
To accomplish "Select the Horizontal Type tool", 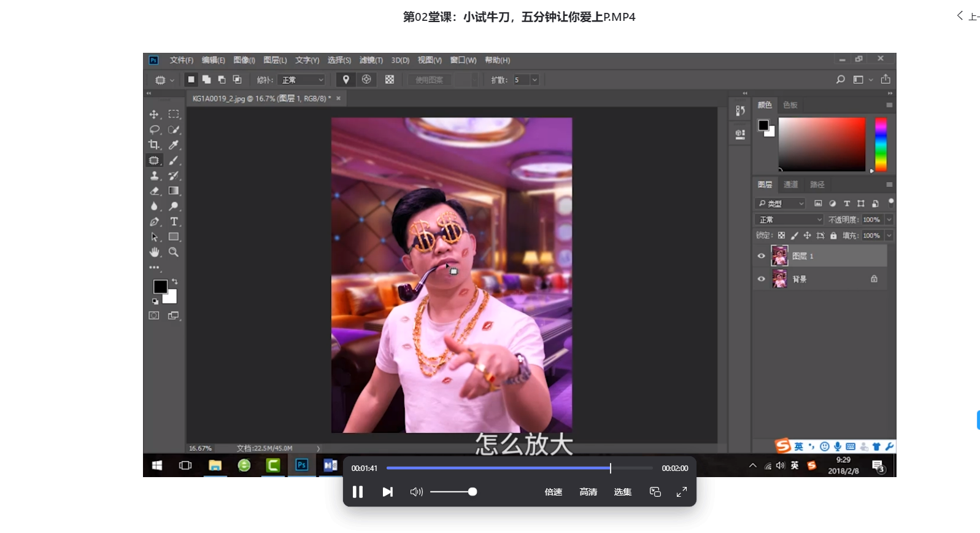I will tap(174, 222).
